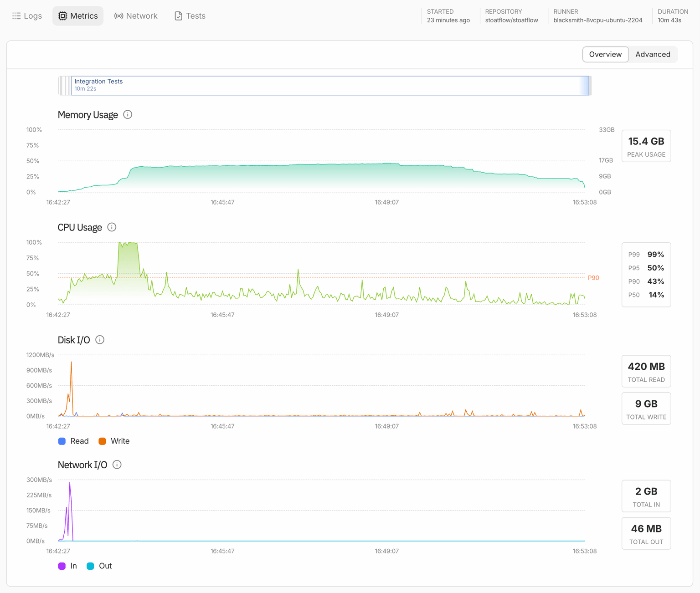
Task: Click the Logs list icon
Action: coord(16,16)
